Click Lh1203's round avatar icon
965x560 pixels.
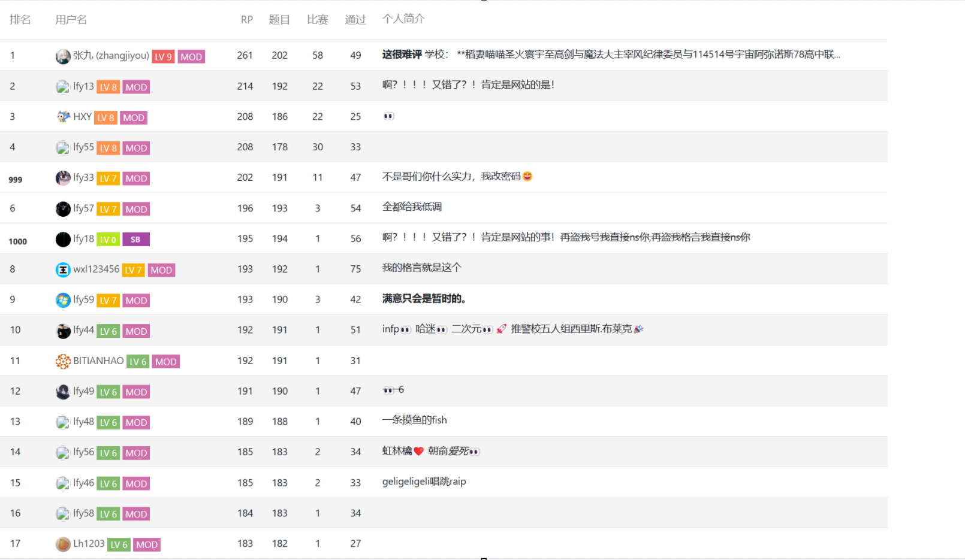[x=63, y=544]
